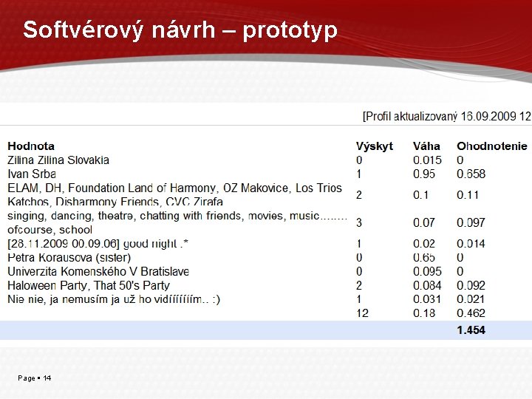Click the weight value 0.015

[x=427, y=160]
